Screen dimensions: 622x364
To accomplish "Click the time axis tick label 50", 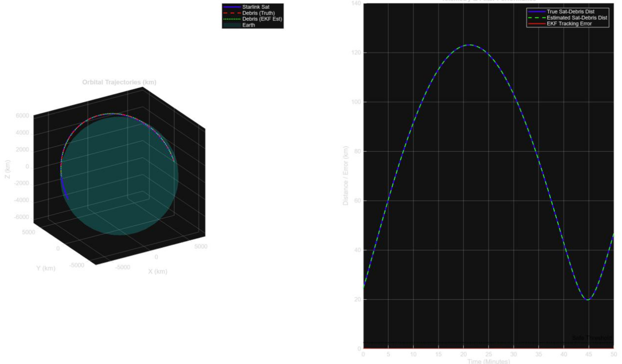I will pyautogui.click(x=614, y=354).
